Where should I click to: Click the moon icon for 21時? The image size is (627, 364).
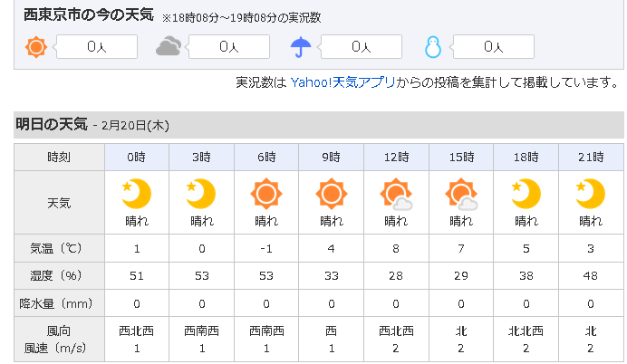pos(591,194)
